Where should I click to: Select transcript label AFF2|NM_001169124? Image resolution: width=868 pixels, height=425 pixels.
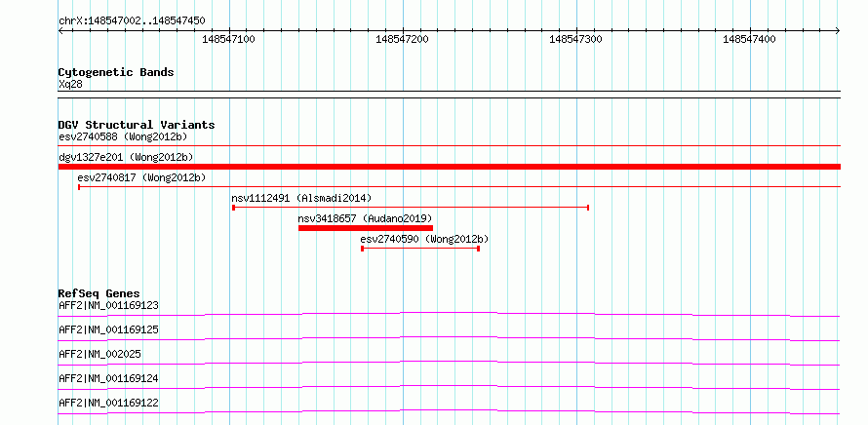[x=108, y=378]
